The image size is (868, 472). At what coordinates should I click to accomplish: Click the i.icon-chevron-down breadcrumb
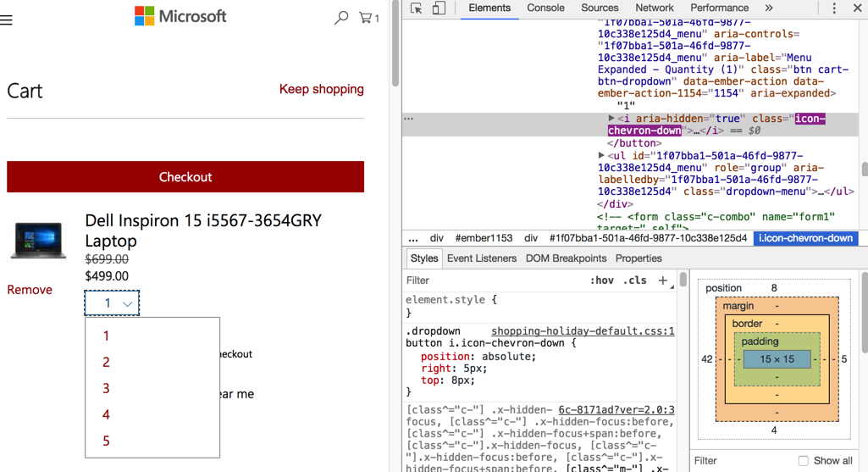(805, 238)
